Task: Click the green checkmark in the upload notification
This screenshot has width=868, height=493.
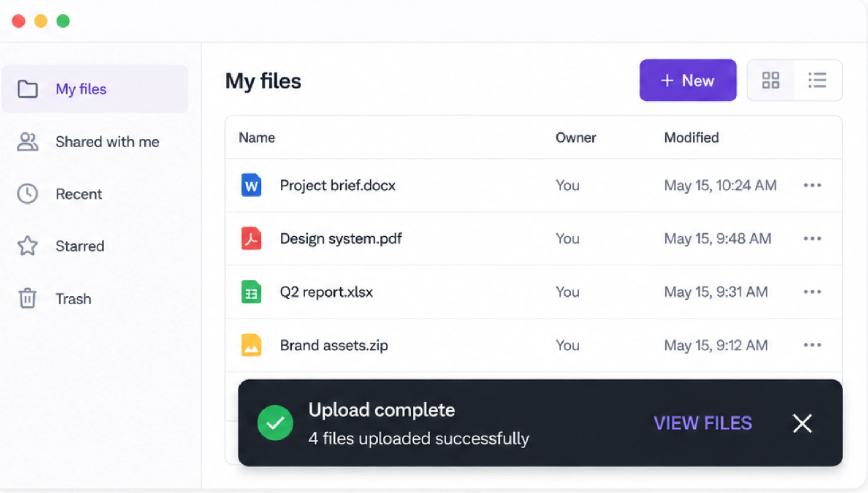Action: pyautogui.click(x=275, y=423)
